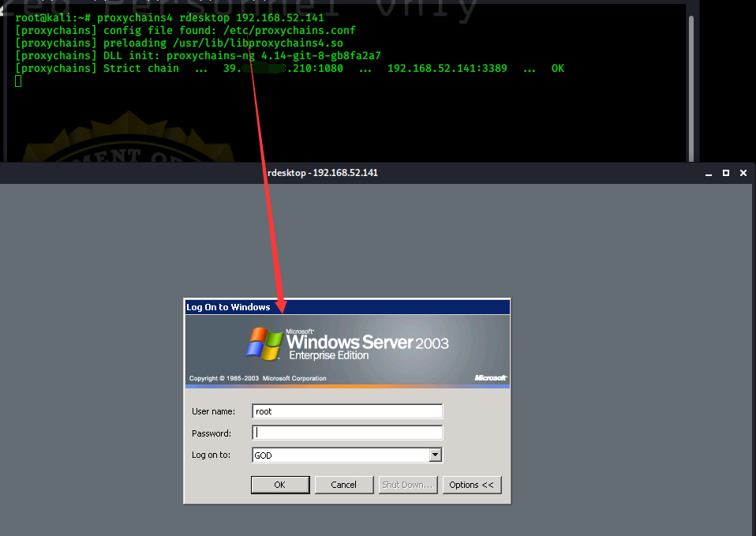Click the OK status in the terminal output
This screenshot has height=536, width=756.
click(x=558, y=68)
